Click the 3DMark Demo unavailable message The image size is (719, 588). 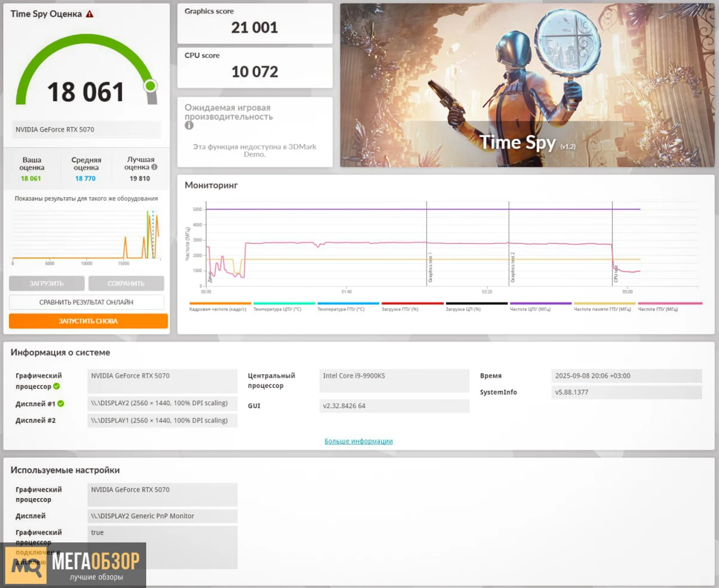(x=255, y=150)
